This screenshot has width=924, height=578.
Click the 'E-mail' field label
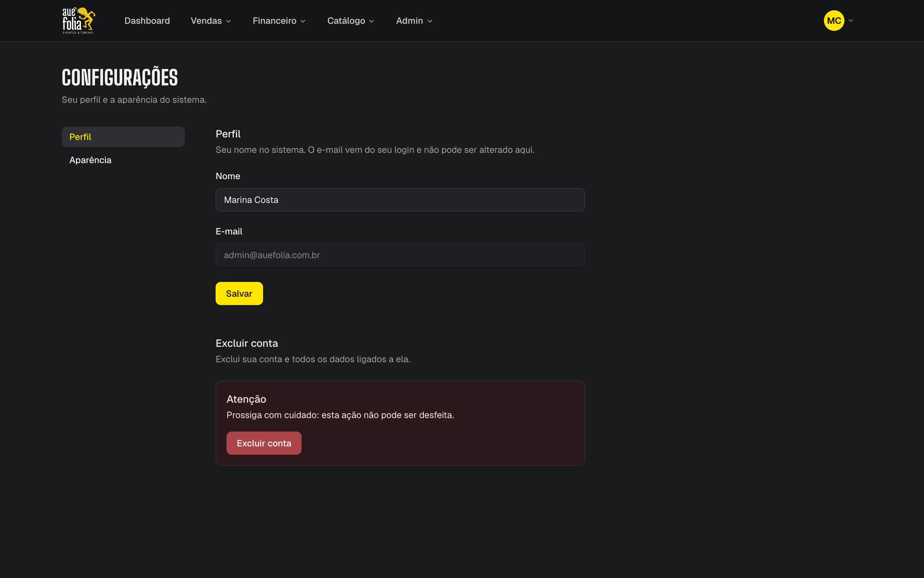click(x=229, y=231)
